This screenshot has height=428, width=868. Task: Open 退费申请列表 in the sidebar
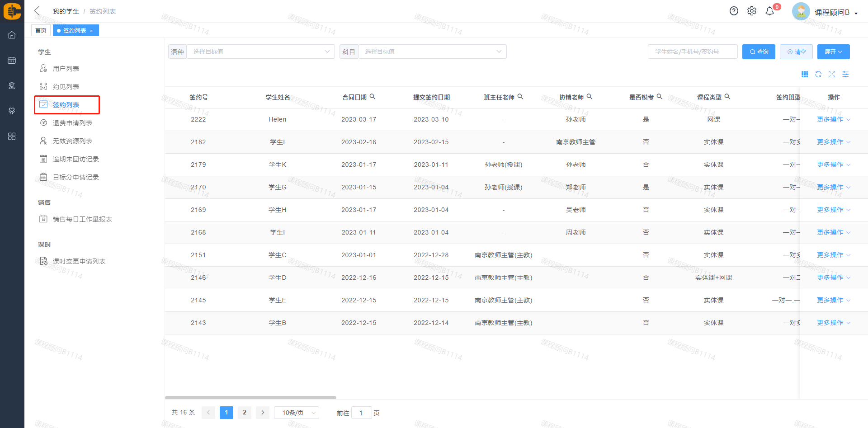click(72, 123)
